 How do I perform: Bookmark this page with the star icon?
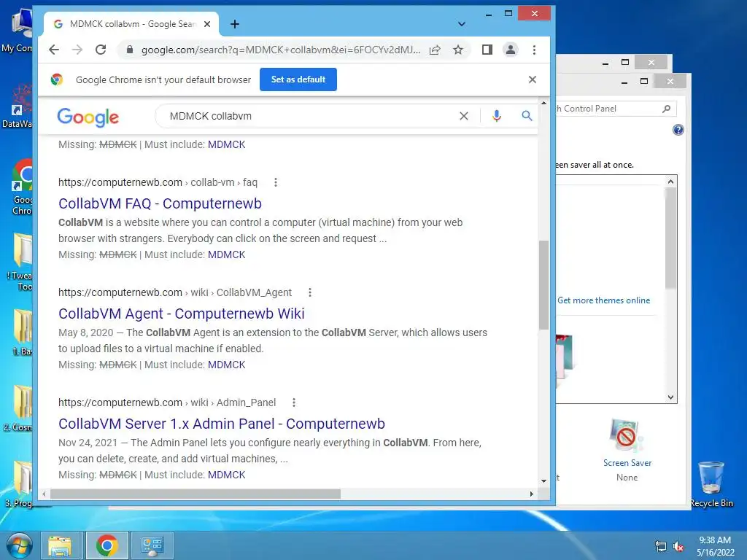(458, 50)
